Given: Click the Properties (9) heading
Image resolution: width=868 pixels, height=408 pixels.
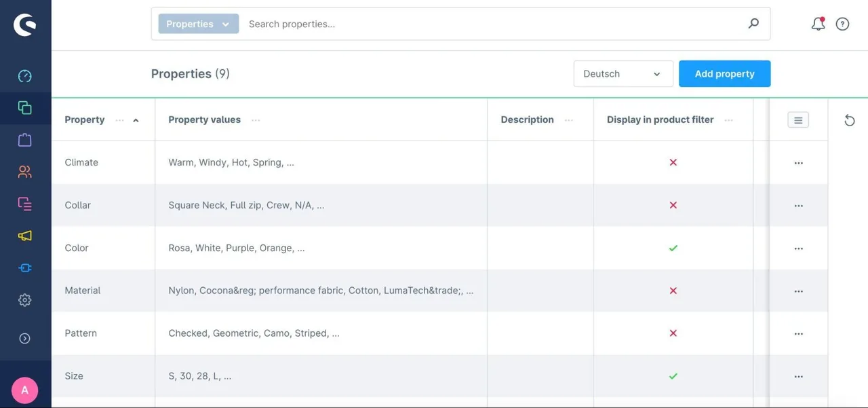Looking at the screenshot, I should (x=191, y=74).
